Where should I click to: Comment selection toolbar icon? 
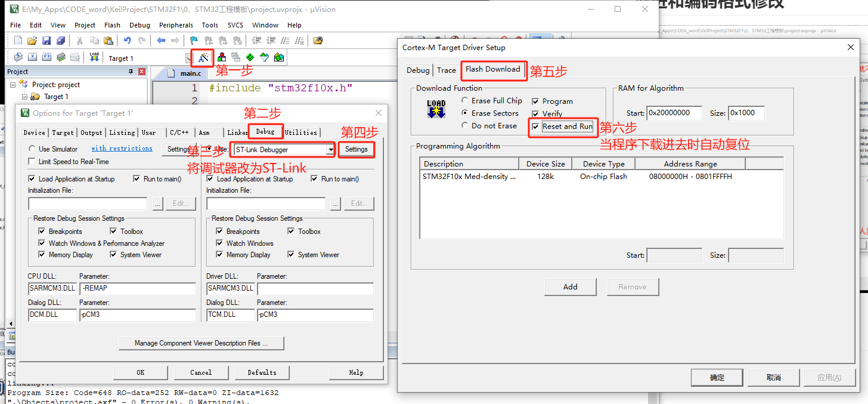point(285,41)
